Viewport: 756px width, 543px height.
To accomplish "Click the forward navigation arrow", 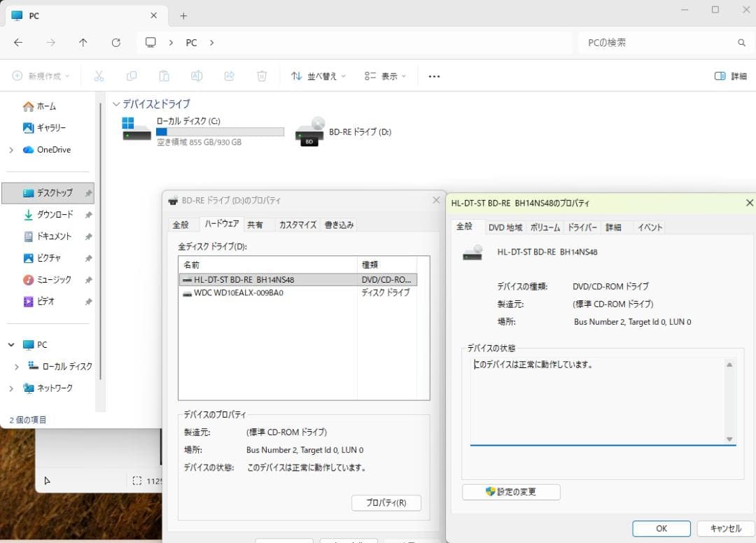I will click(50, 43).
